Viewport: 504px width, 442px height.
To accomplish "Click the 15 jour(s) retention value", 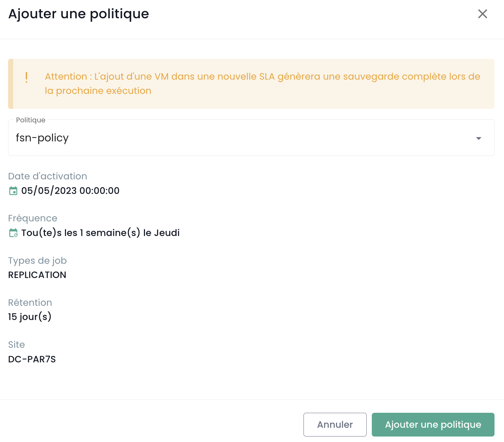I will (30, 317).
